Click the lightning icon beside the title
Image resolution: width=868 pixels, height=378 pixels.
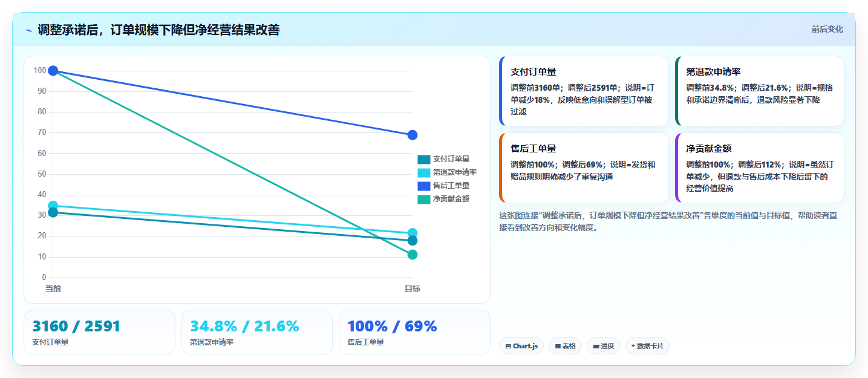(28, 30)
